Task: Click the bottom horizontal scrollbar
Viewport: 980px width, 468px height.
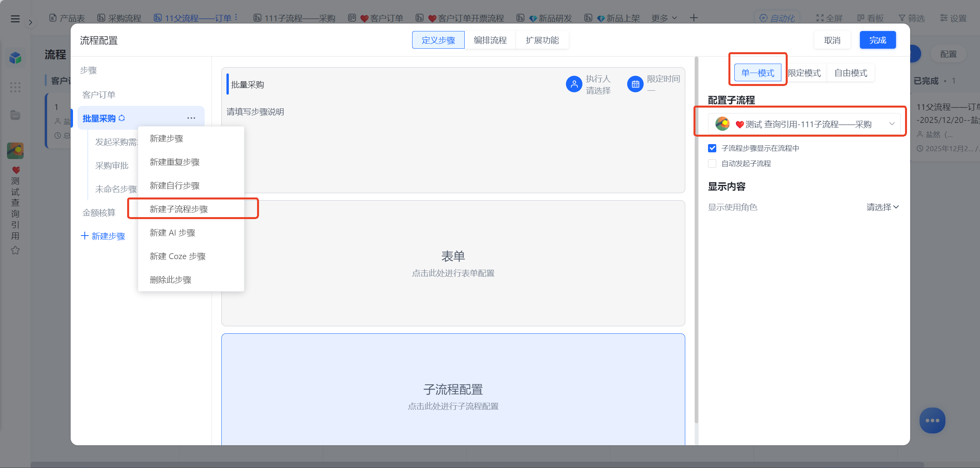Action: (477, 464)
